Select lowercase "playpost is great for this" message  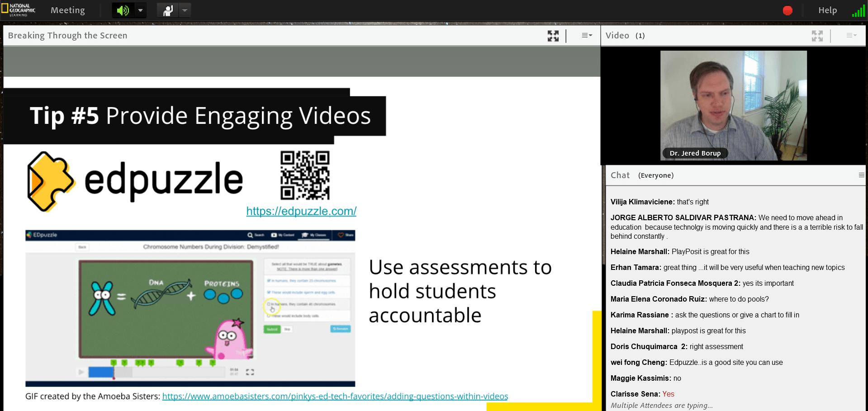tap(678, 331)
